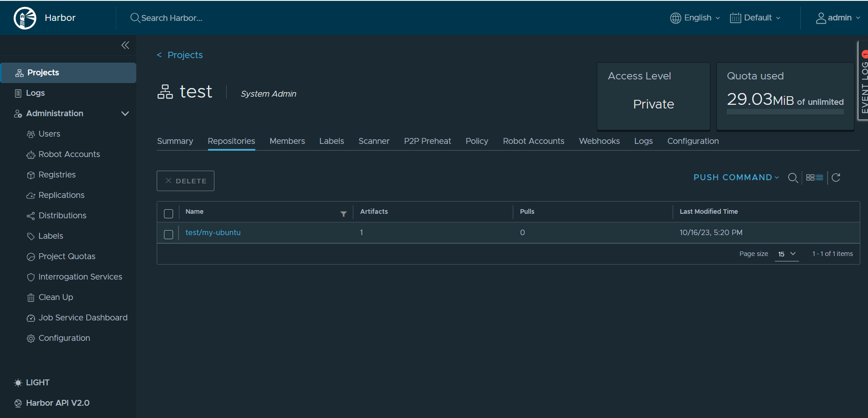Click the Interrogation Services shield icon
Screen dimensions: 868x418
point(31,277)
